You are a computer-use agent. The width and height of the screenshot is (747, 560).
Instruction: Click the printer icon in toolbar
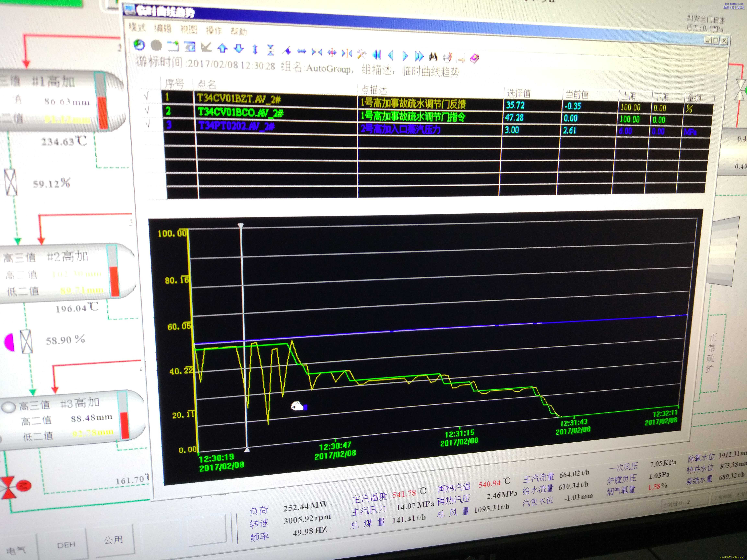pos(447,58)
